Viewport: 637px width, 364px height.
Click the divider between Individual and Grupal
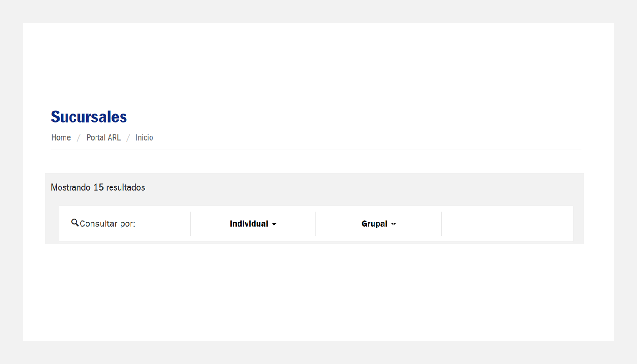[316, 223]
